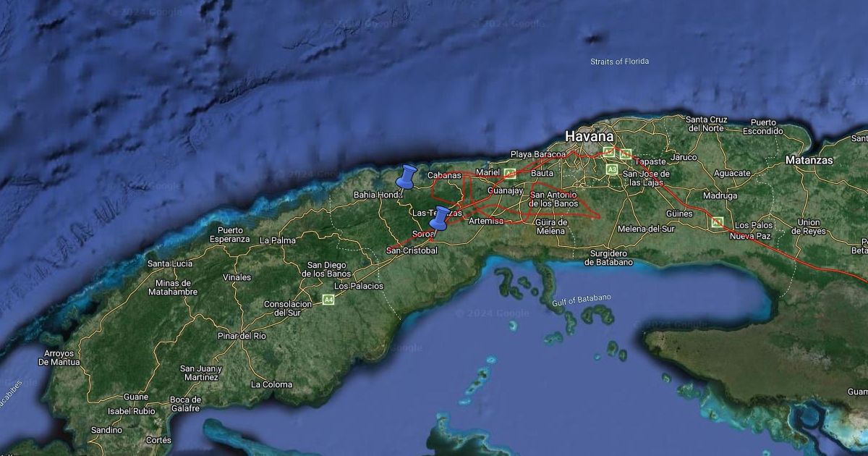Click the Santa Lucia label
The height and width of the screenshot is (456, 868).
pos(170,263)
